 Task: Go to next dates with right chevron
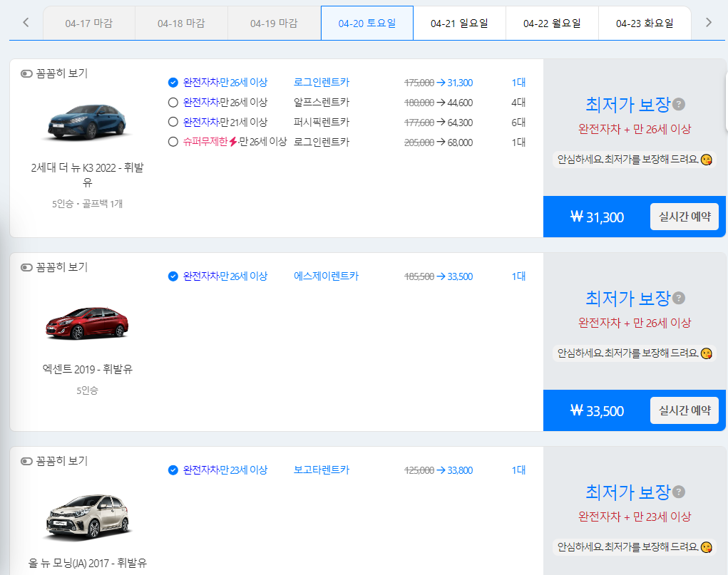tap(708, 22)
